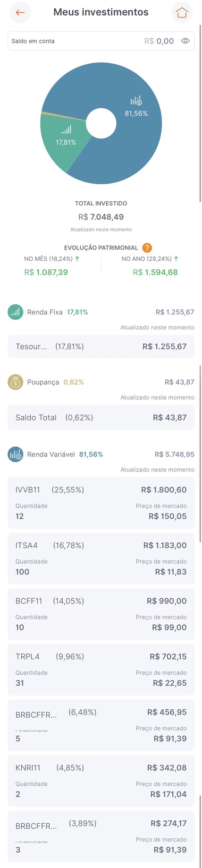The height and width of the screenshot is (868, 202).
Task: Select the KNRI11 asset card
Action: [101, 781]
